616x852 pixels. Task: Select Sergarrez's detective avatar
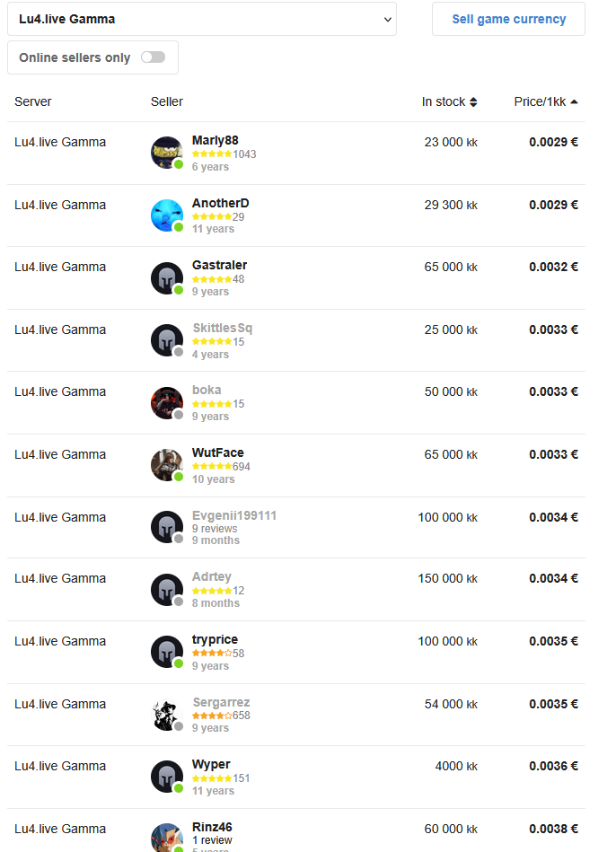[167, 715]
